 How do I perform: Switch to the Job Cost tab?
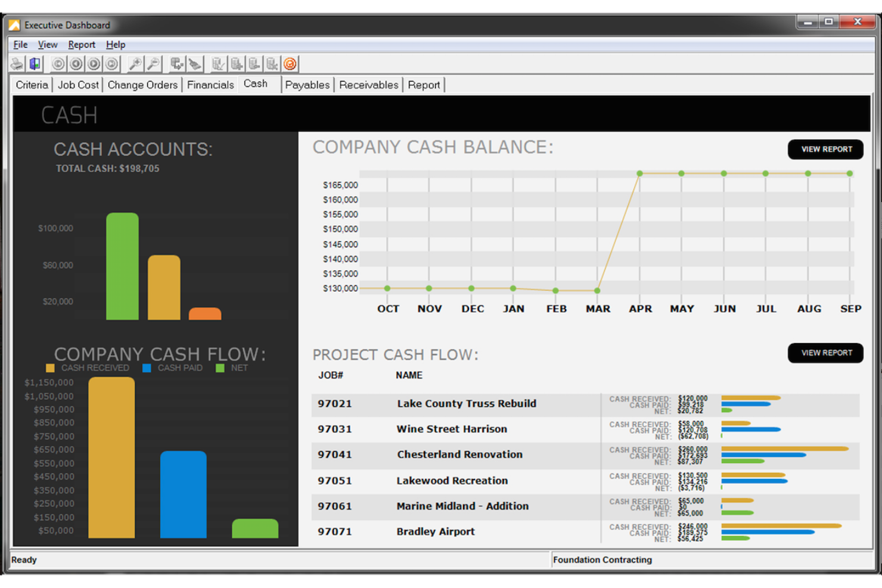tap(78, 85)
